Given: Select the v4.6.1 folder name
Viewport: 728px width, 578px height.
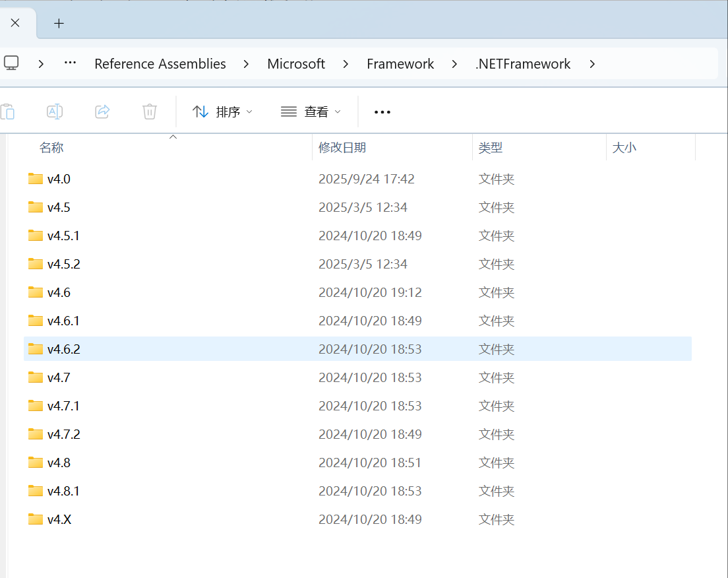Looking at the screenshot, I should click(63, 321).
